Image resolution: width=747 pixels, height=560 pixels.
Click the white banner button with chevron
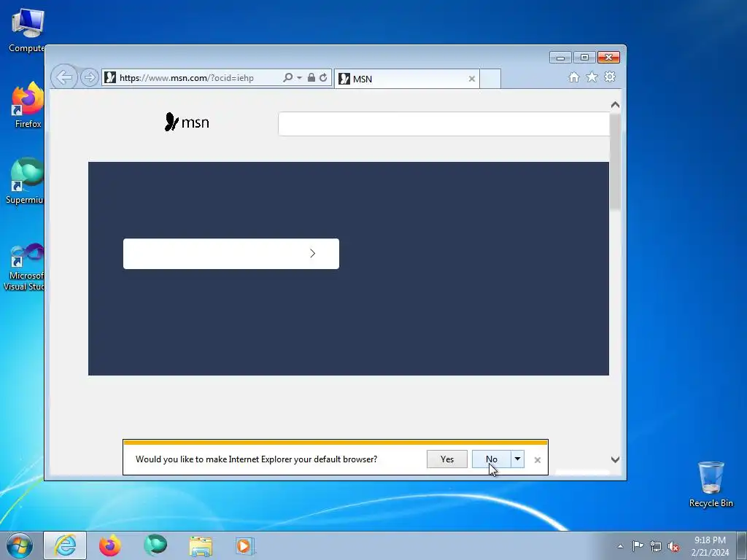(231, 253)
